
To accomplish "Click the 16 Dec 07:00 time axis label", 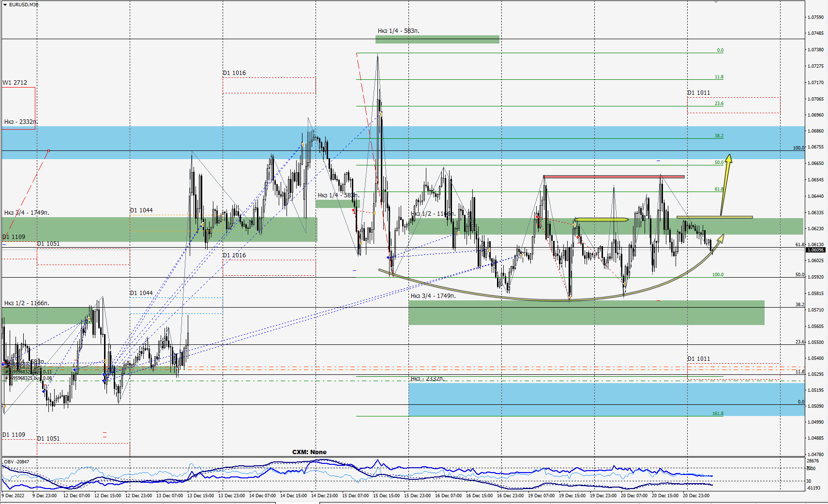I will 448,495.
